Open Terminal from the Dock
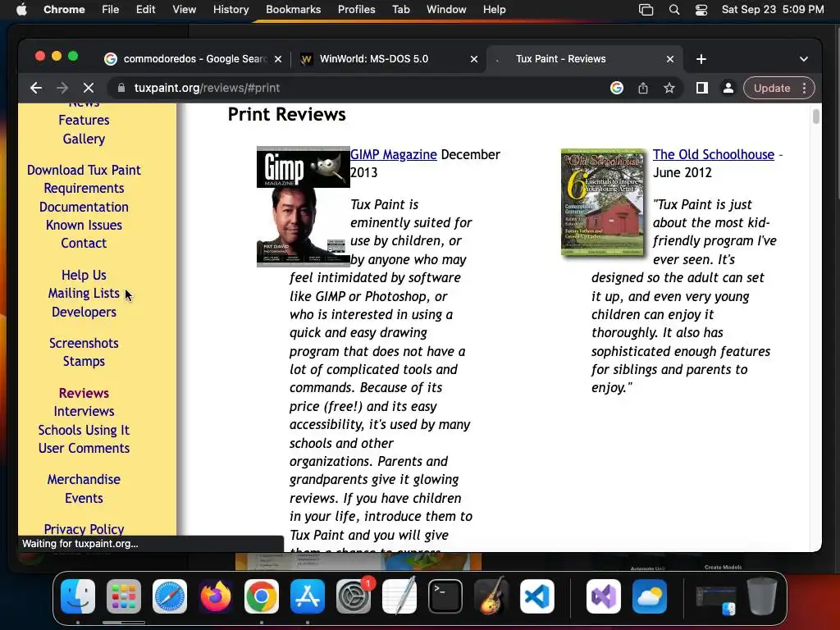The width and height of the screenshot is (840, 630). pos(445,596)
